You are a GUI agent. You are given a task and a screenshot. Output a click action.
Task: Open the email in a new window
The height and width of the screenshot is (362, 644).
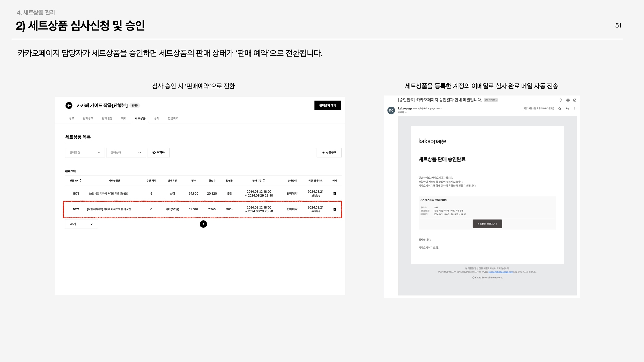tap(575, 100)
